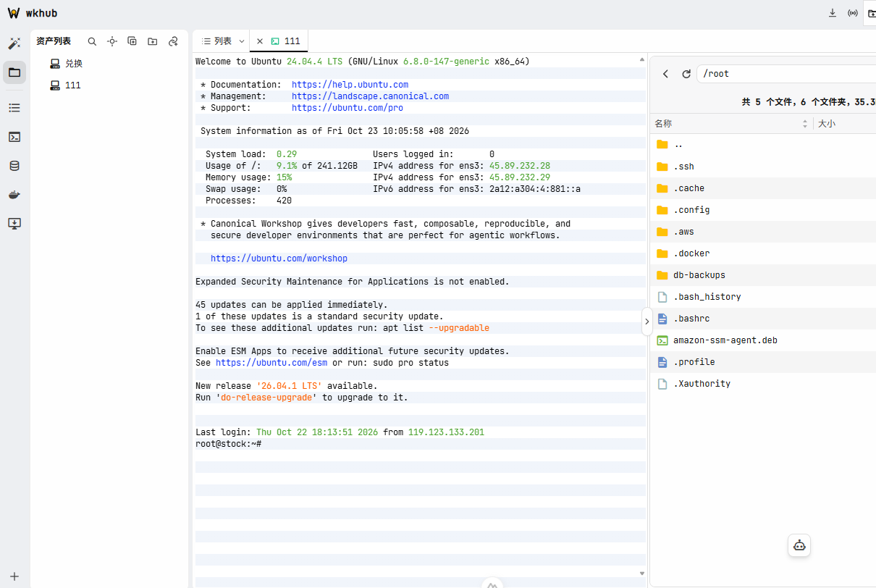
Task: Click the link-plus icon in asset panel
Action: 173,42
